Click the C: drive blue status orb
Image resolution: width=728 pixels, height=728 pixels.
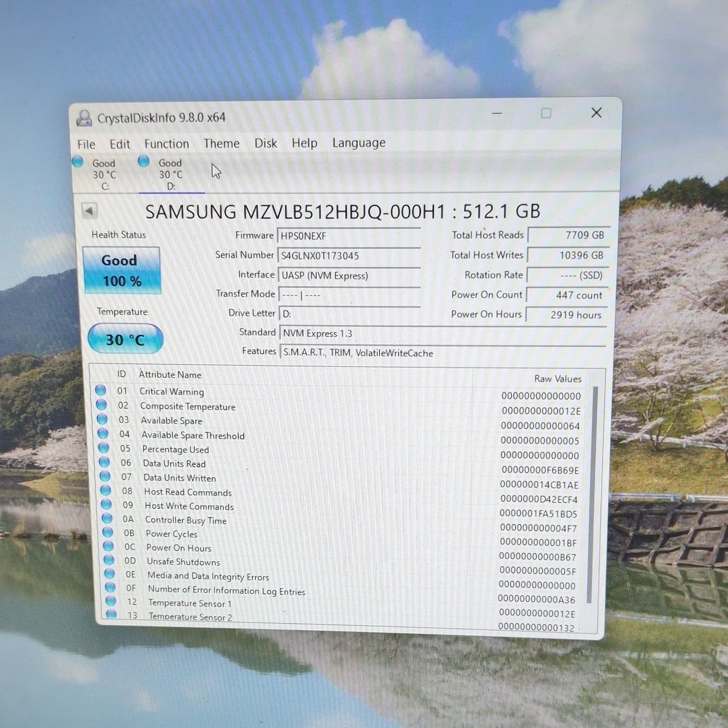(78, 162)
